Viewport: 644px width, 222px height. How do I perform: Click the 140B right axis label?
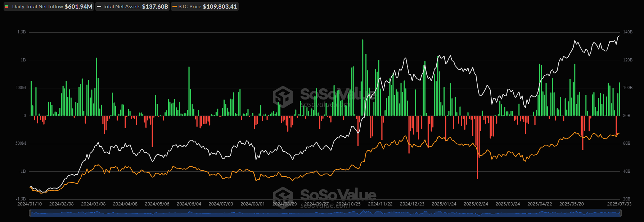pos(628,32)
